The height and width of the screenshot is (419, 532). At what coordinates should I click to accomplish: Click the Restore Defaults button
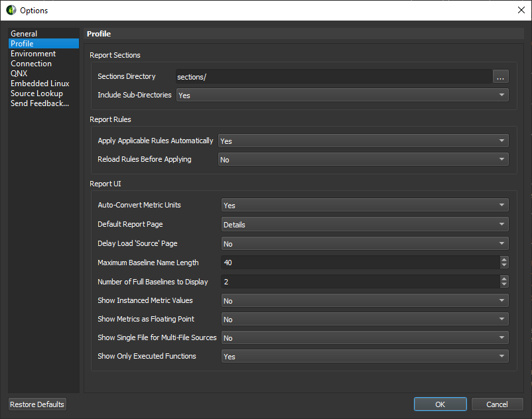37,404
